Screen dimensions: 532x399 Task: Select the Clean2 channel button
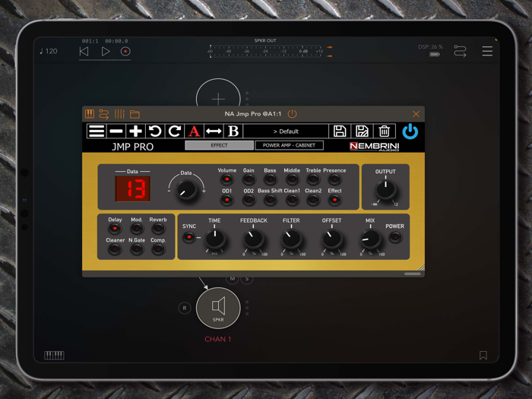(313, 200)
